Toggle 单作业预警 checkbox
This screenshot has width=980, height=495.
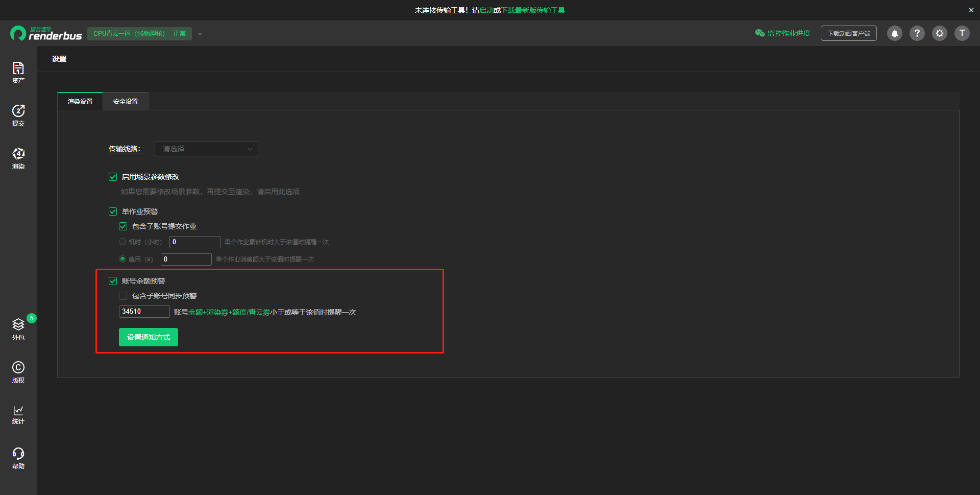[x=113, y=211]
